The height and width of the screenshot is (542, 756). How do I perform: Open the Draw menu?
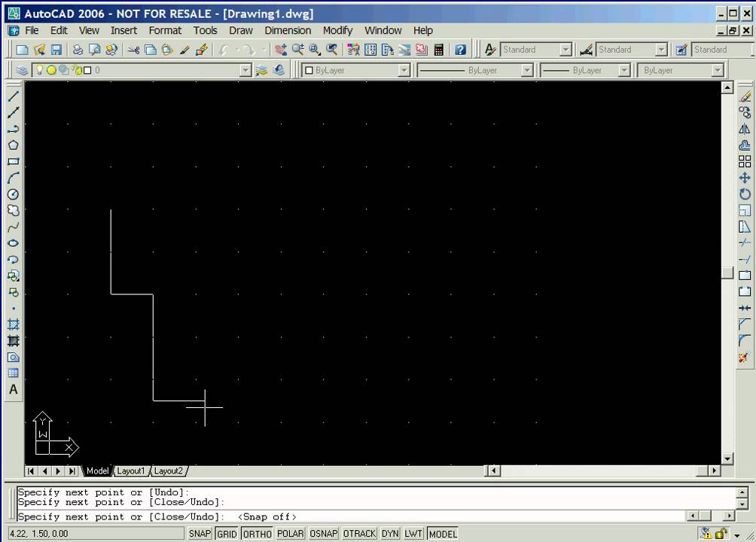point(241,30)
